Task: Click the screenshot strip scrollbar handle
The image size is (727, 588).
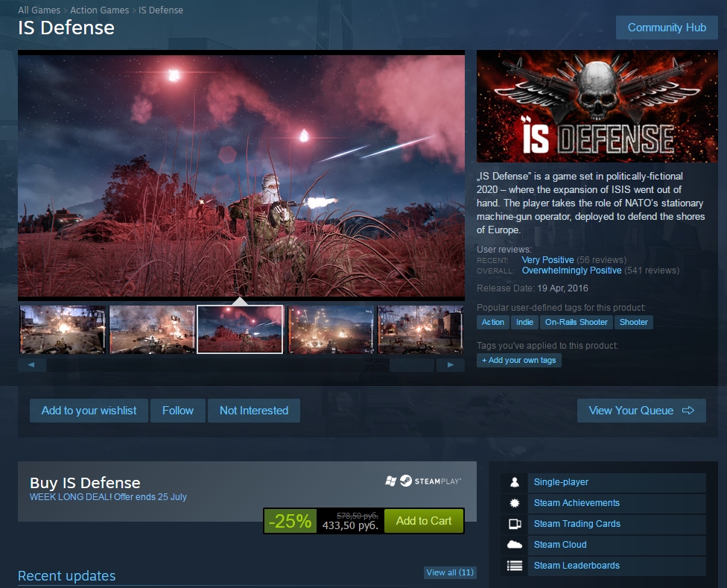Action: tap(412, 365)
